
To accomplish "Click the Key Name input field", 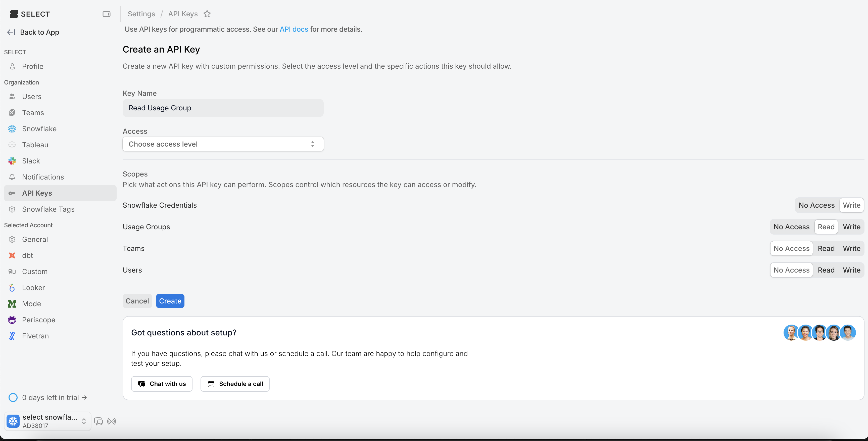I will click(x=223, y=108).
